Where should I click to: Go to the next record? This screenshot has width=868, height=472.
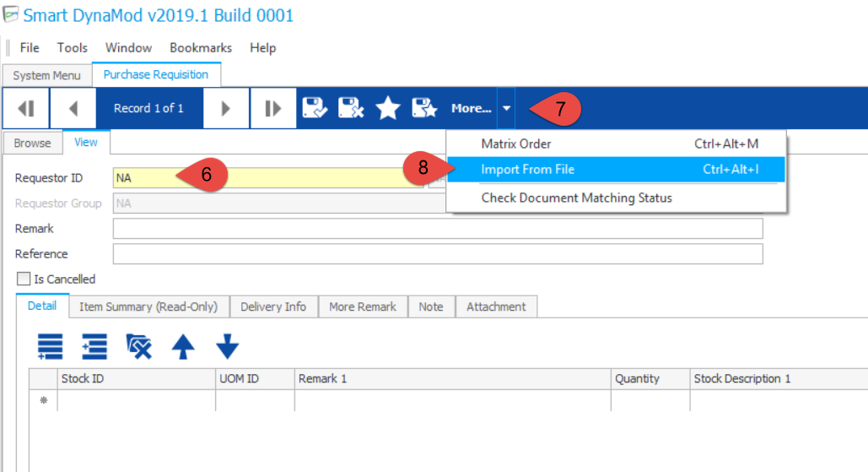click(226, 108)
